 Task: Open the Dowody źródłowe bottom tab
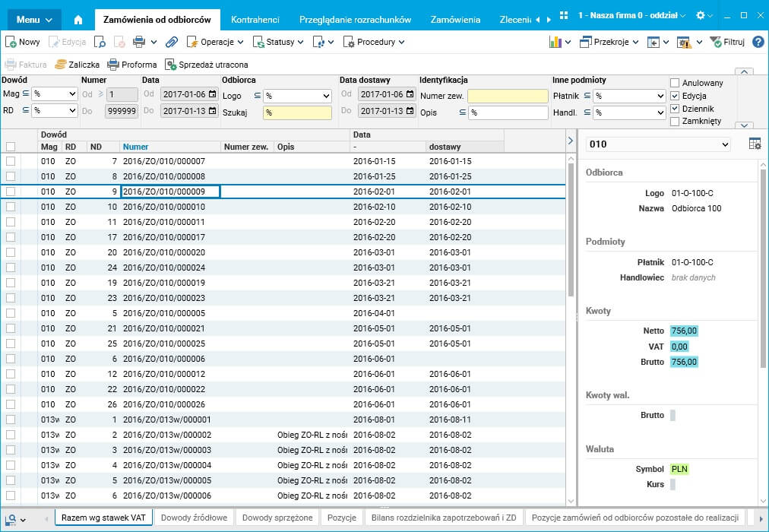pos(194,518)
